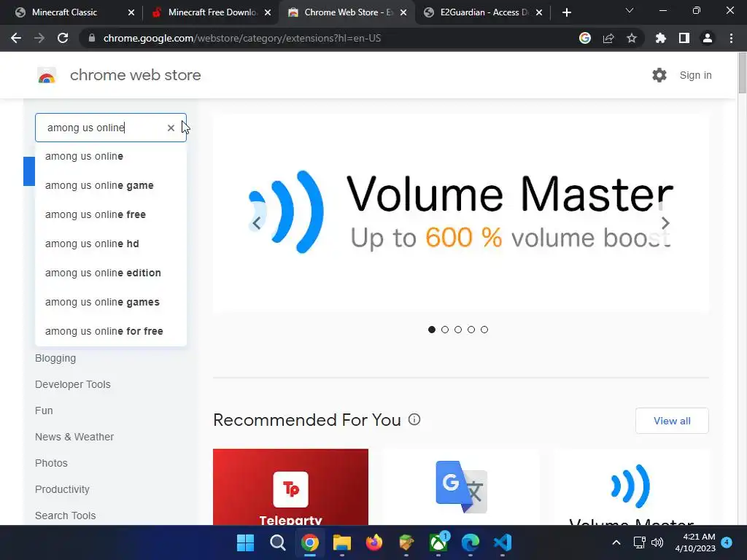The image size is (747, 560).
Task: Jump to third carousel slide dot
Action: (458, 330)
